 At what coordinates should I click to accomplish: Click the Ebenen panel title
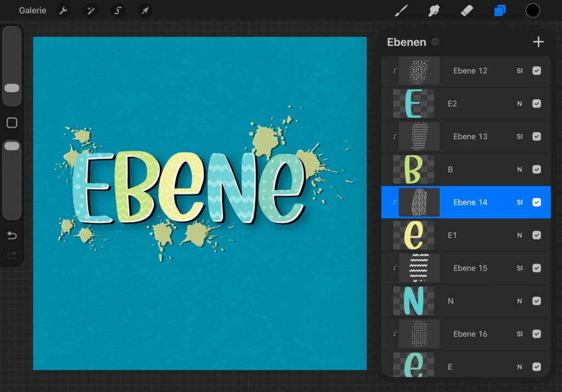pyautogui.click(x=407, y=42)
